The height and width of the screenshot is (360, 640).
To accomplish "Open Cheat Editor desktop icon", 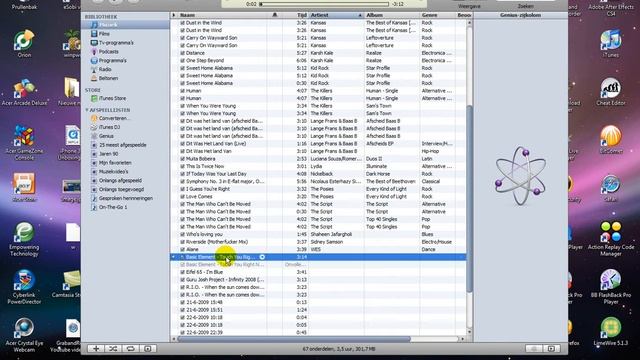I will [x=611, y=92].
